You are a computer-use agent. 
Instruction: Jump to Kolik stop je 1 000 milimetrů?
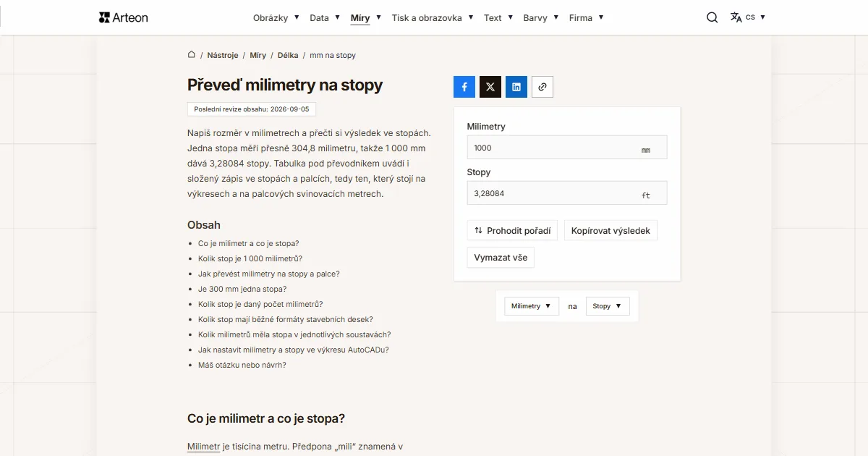coord(250,258)
